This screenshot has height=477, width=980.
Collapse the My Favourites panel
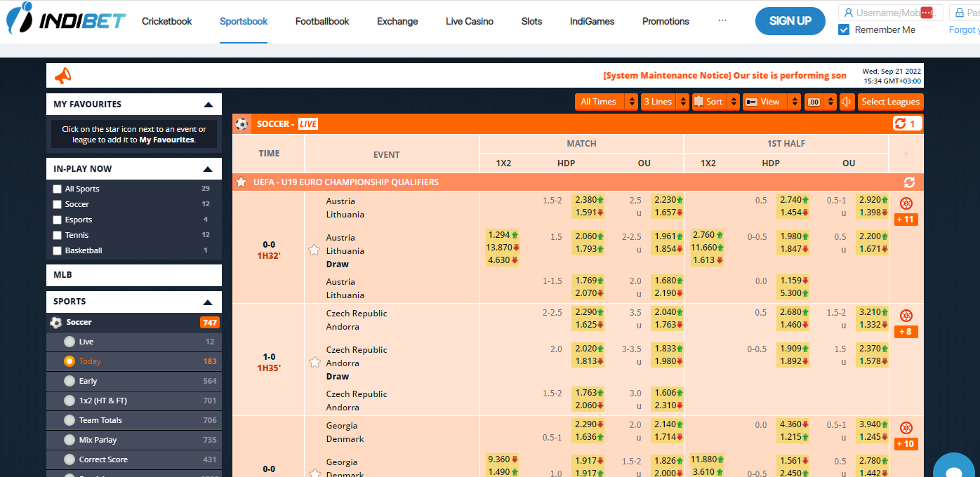click(208, 105)
